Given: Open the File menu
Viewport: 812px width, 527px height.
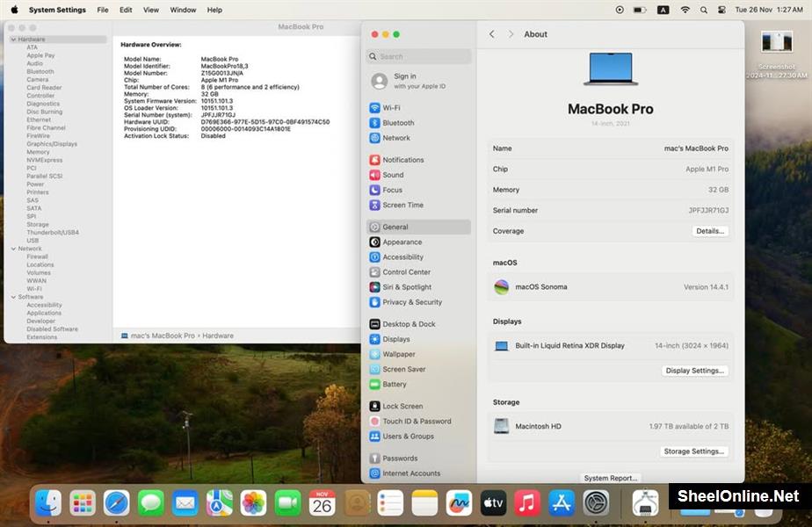Looking at the screenshot, I should click(103, 10).
